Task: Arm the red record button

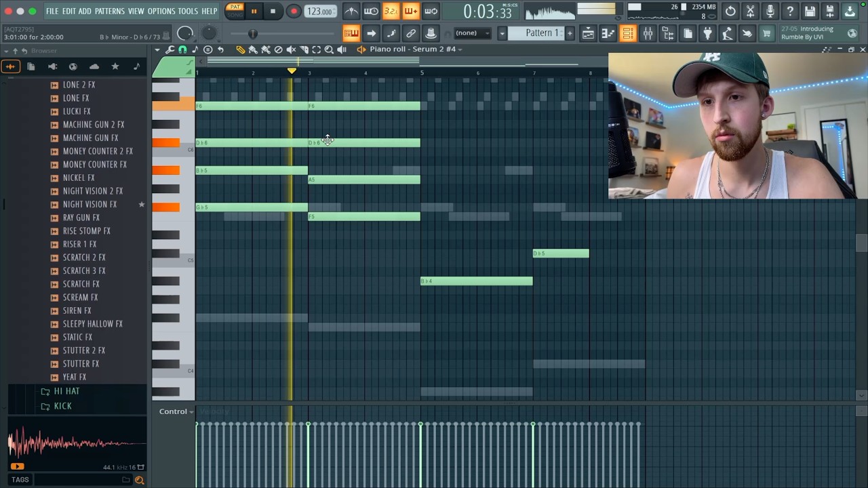Action: (x=294, y=12)
